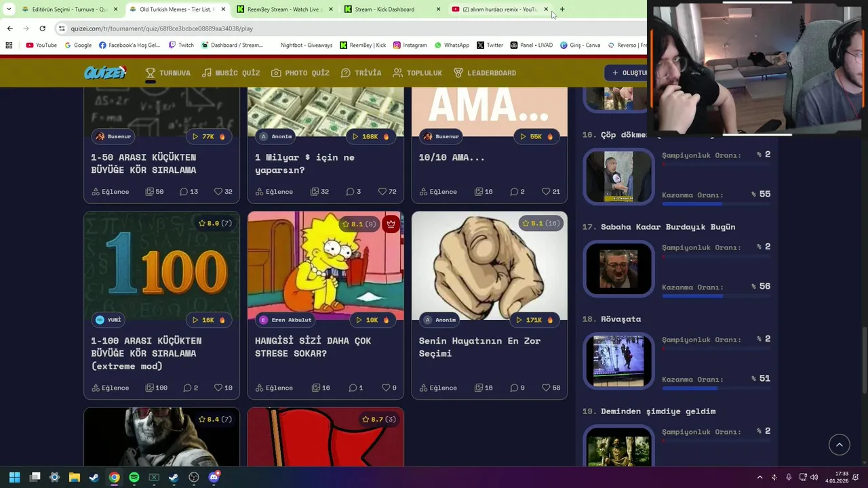Open the Music Quiz section
The width and height of the screenshot is (868, 488).
231,73
